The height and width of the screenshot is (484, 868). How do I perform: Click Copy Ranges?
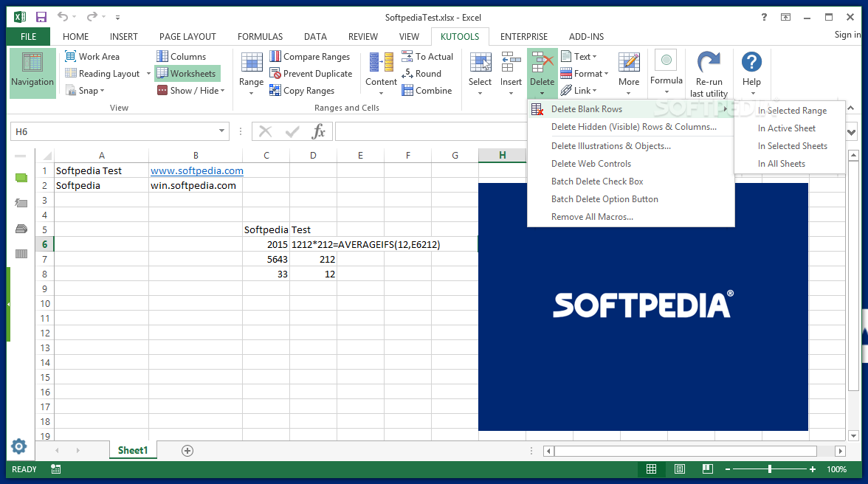pyautogui.click(x=303, y=91)
